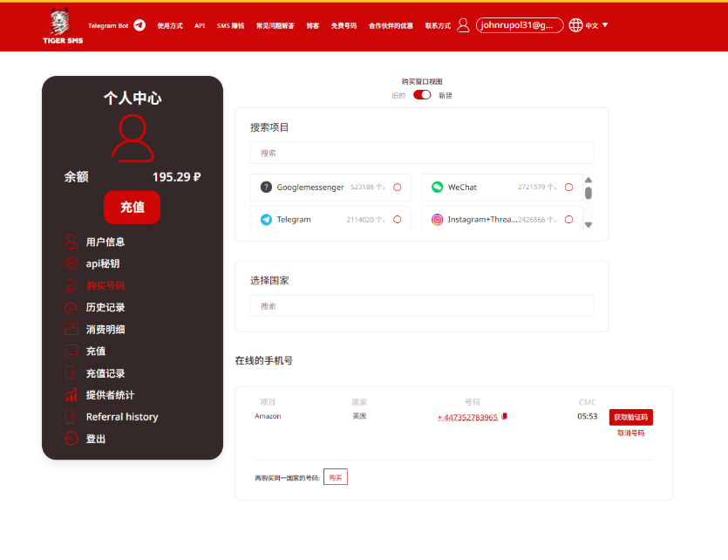The width and height of the screenshot is (728, 560).
Task: Open the 常见问题解答 menu item
Action: pos(276,25)
